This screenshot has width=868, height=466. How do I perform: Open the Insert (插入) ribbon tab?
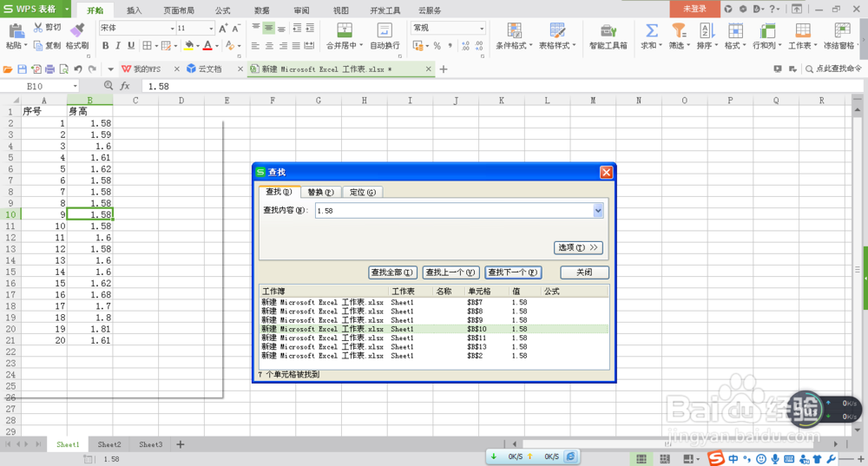134,10
